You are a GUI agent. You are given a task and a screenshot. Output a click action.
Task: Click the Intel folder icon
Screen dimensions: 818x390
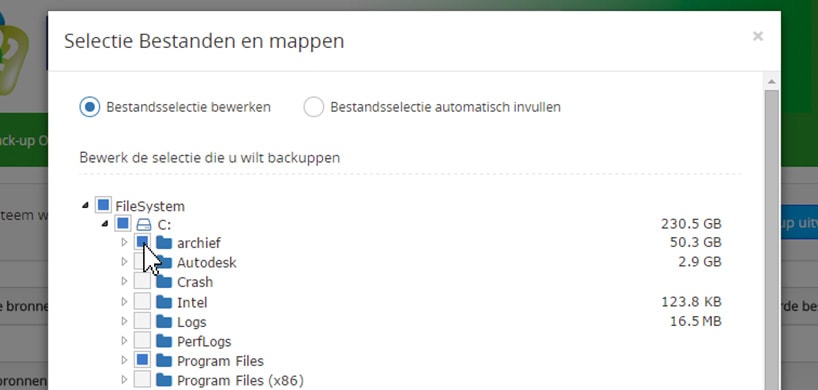pos(164,302)
